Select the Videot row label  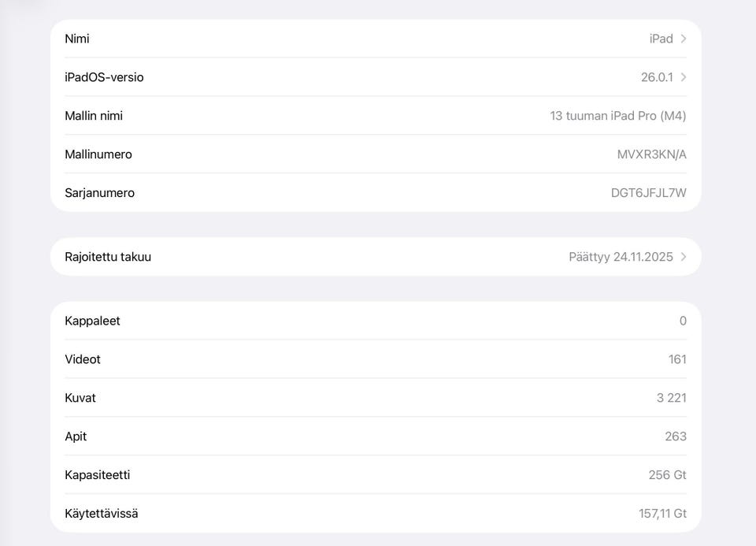coord(83,359)
